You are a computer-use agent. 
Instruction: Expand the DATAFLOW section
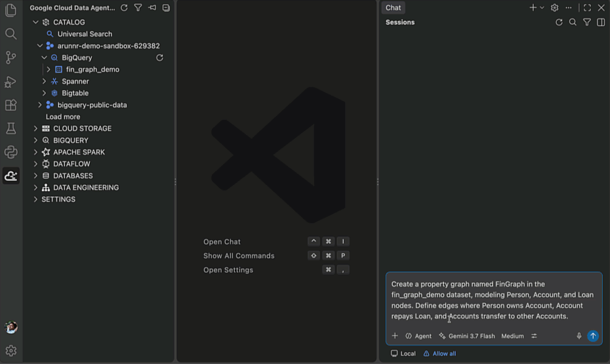click(x=36, y=164)
